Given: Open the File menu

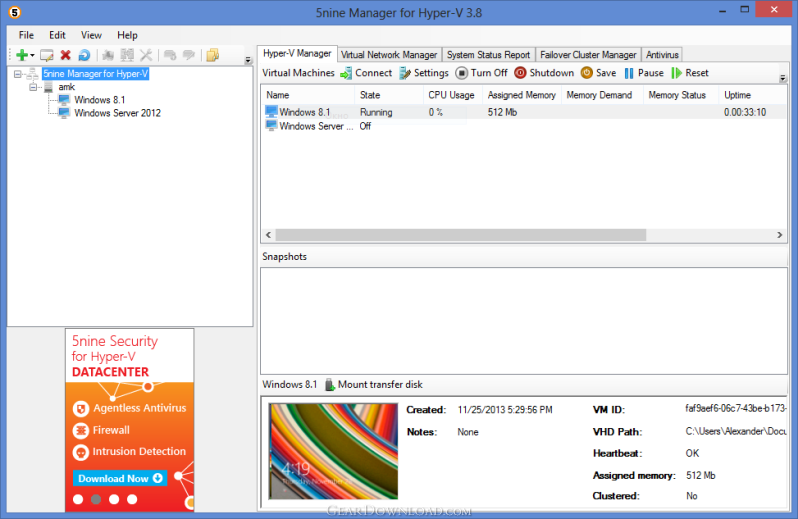Looking at the screenshot, I should pyautogui.click(x=26, y=35).
